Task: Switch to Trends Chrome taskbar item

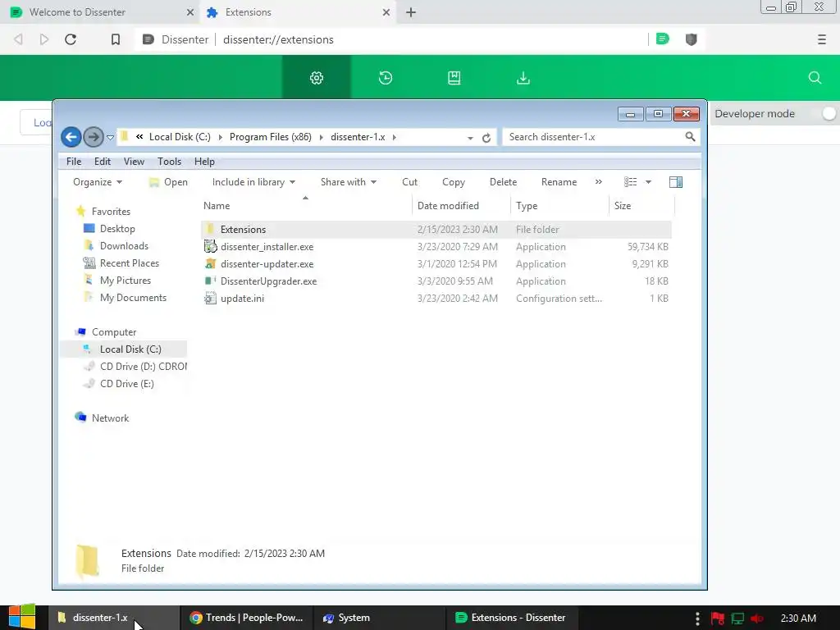Action: 246,618
